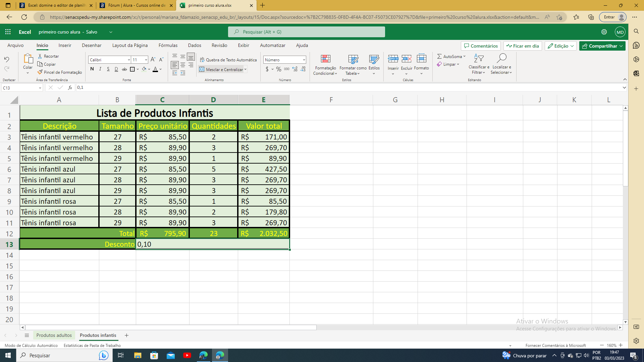
Task: Click the Fórmulas ribbon tab
Action: point(168,46)
